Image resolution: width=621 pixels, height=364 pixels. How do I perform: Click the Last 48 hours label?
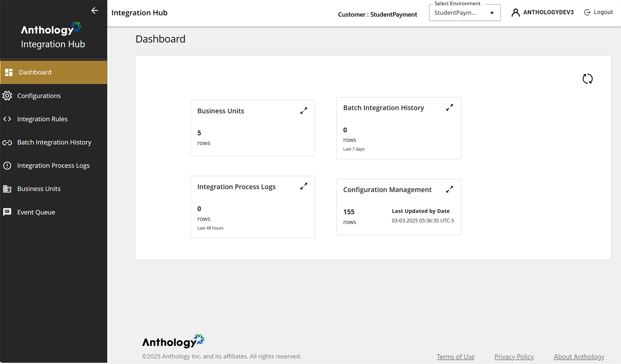pos(210,228)
